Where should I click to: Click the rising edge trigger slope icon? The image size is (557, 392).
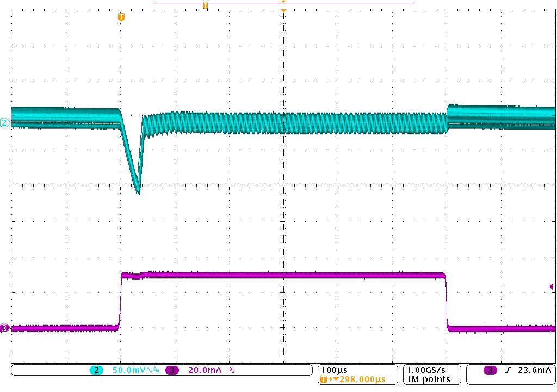(x=507, y=370)
